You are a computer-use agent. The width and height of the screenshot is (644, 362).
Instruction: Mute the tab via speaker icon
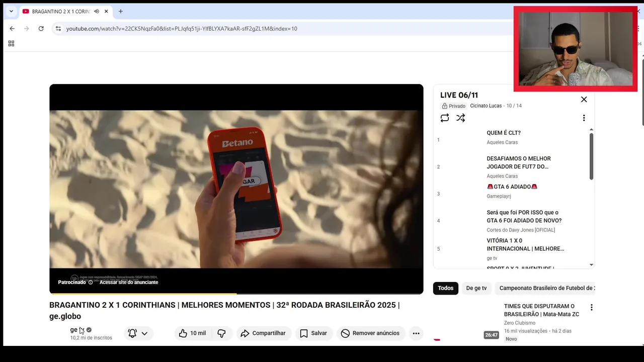coord(97,11)
